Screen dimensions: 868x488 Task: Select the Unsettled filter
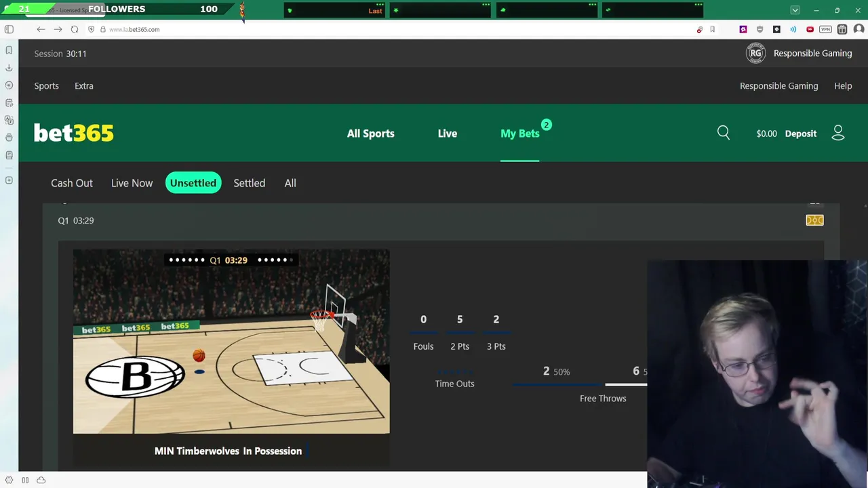point(193,183)
